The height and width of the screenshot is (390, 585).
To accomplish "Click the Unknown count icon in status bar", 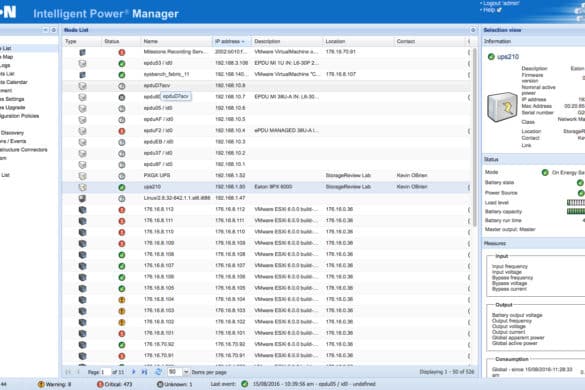I will click(x=160, y=384).
